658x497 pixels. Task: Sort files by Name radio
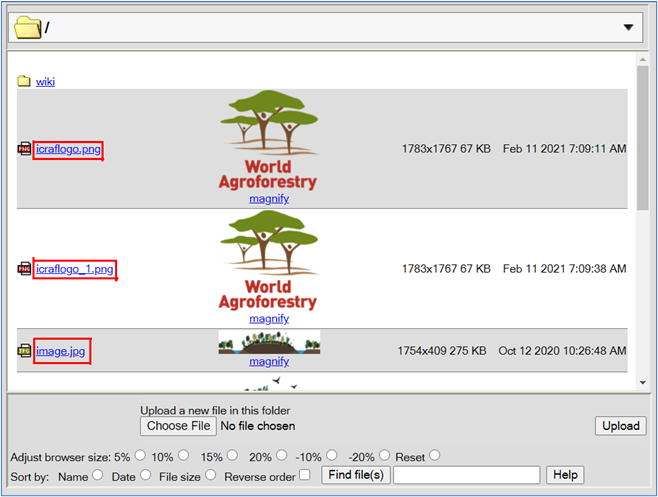tap(97, 475)
